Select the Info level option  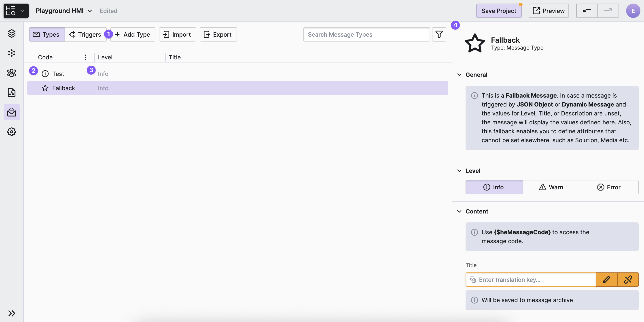coord(494,187)
